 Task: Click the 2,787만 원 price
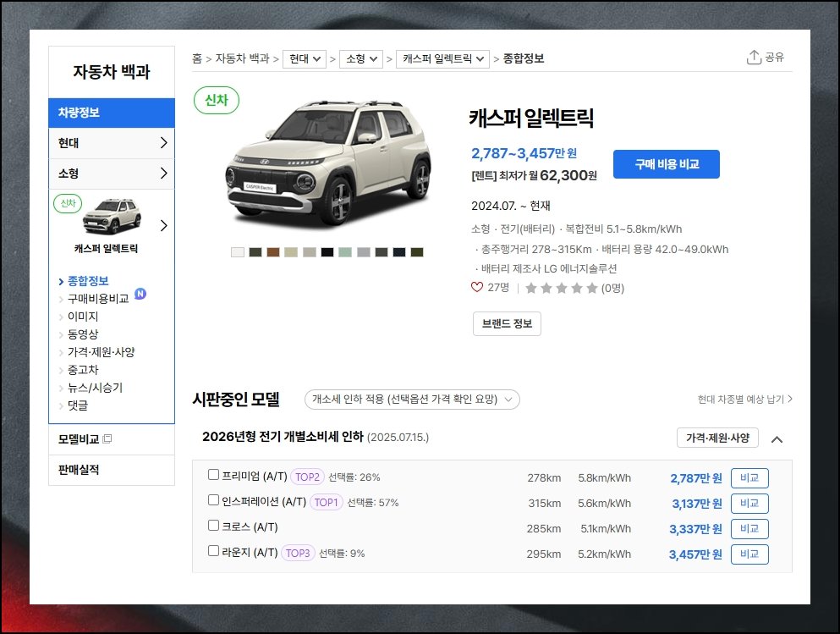(696, 478)
